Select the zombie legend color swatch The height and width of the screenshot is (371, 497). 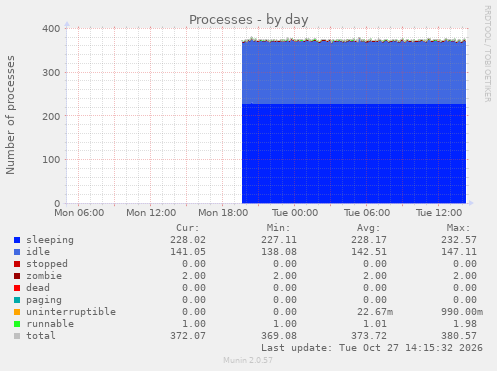click(x=17, y=276)
